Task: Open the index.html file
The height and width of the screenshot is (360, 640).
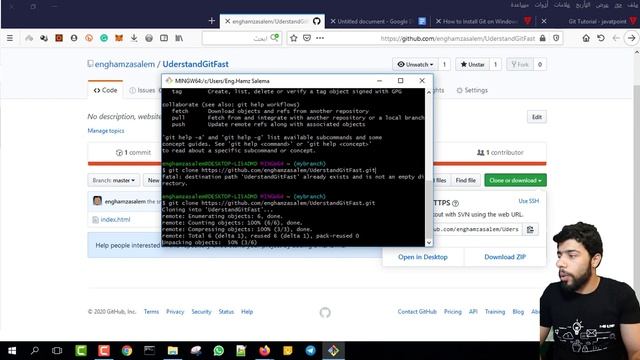Action: [115, 220]
